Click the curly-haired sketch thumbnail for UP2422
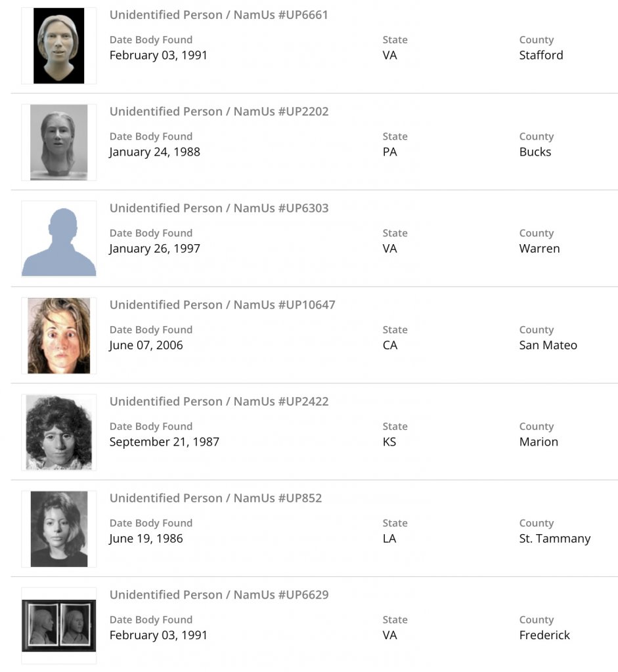Image resolution: width=618 pixels, height=672 pixels. [x=59, y=432]
